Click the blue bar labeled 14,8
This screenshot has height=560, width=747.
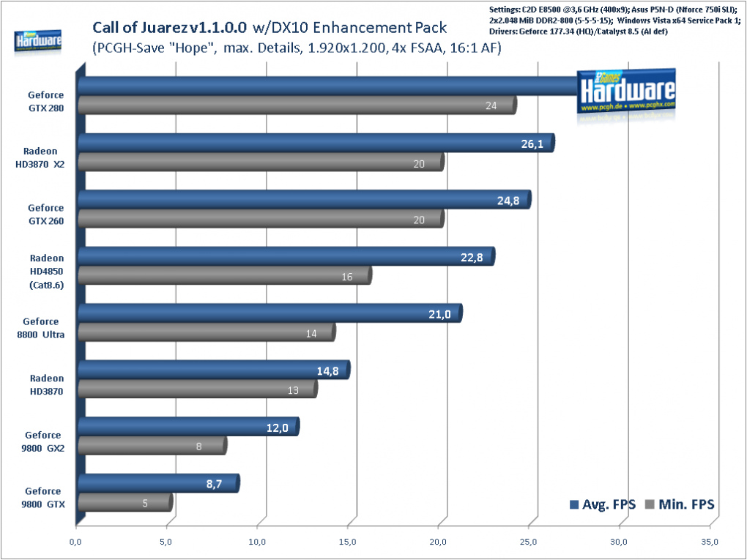[x=214, y=370]
